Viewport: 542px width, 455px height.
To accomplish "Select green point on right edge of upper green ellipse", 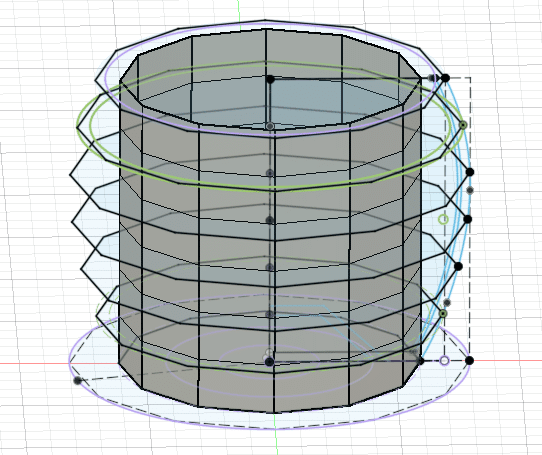I will click(x=463, y=125).
